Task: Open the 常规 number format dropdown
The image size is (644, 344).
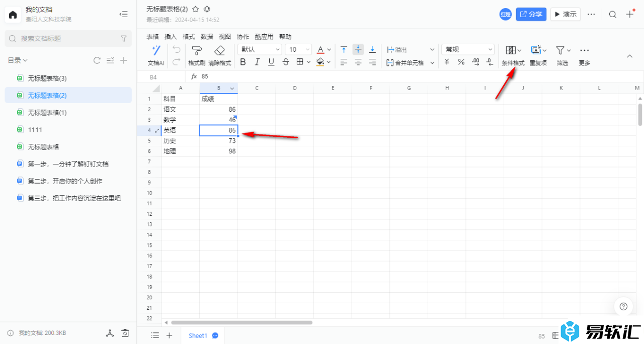Action: [x=468, y=49]
